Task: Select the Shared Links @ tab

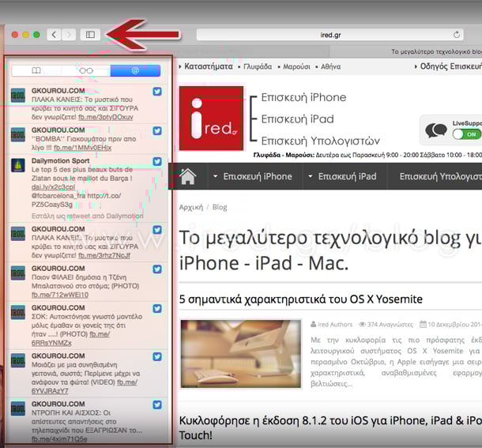Action: click(x=135, y=71)
